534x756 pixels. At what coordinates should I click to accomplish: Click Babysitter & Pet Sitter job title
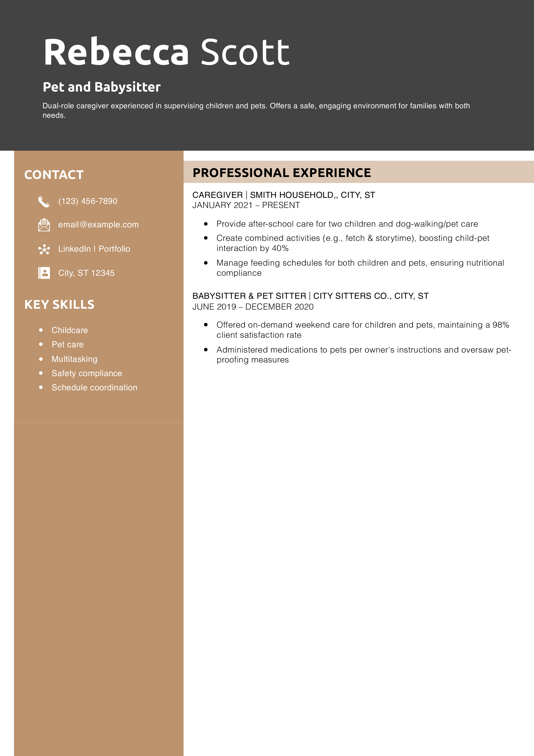click(310, 296)
